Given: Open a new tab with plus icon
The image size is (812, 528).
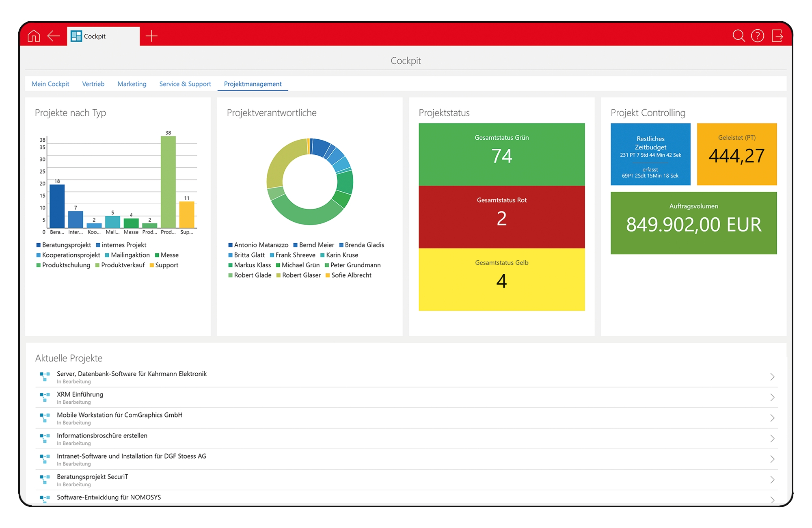Looking at the screenshot, I should pos(151,36).
